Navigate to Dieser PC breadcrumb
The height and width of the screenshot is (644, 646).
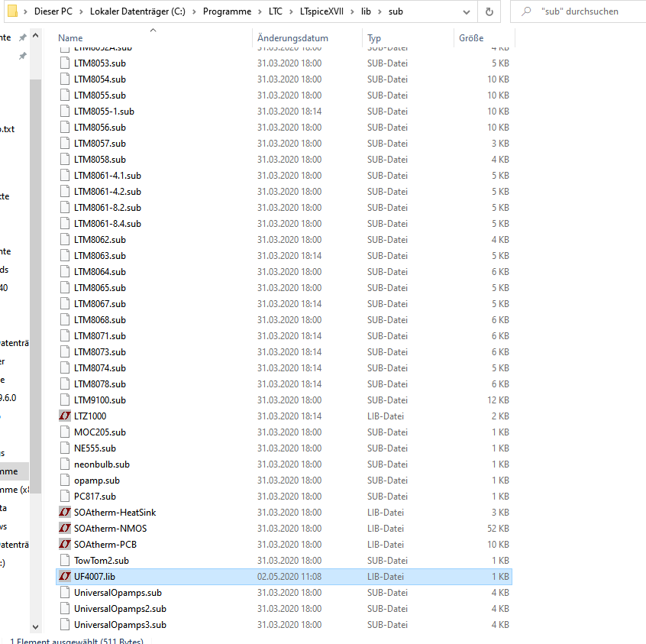[x=53, y=11]
